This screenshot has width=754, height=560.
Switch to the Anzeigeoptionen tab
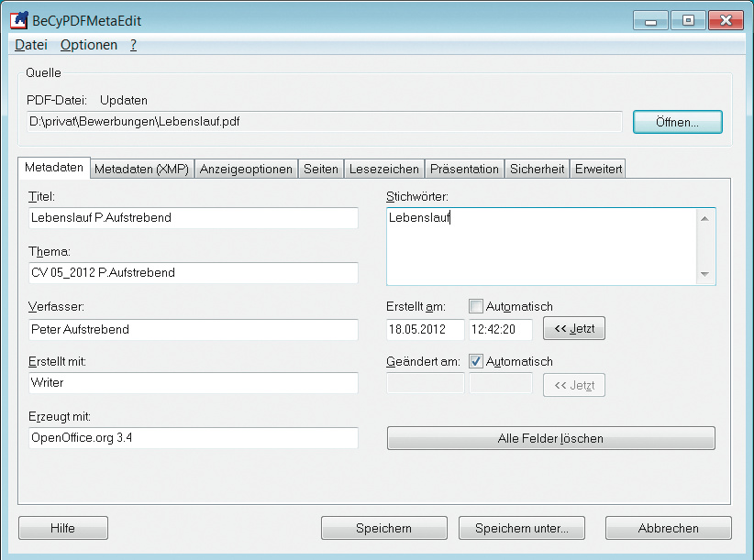pos(246,169)
